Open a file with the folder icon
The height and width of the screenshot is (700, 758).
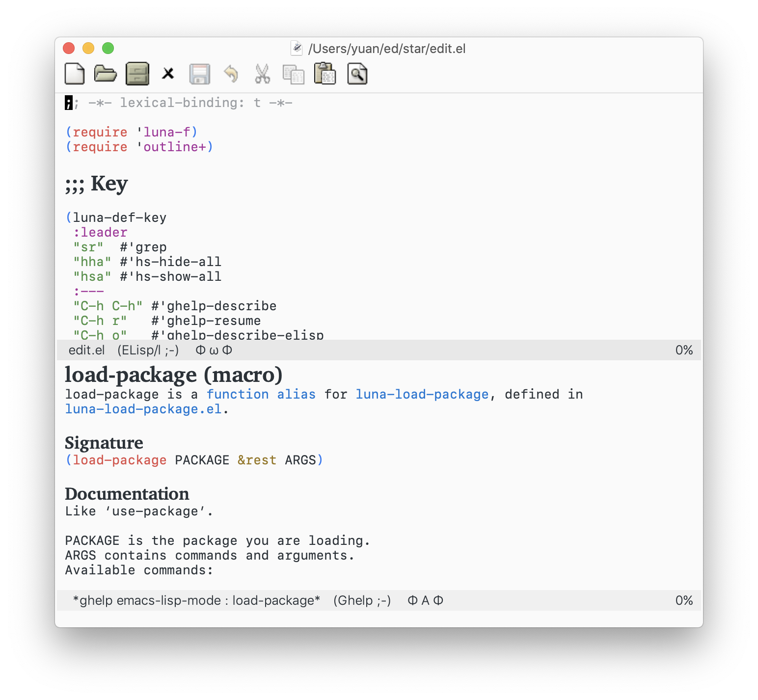pos(106,74)
